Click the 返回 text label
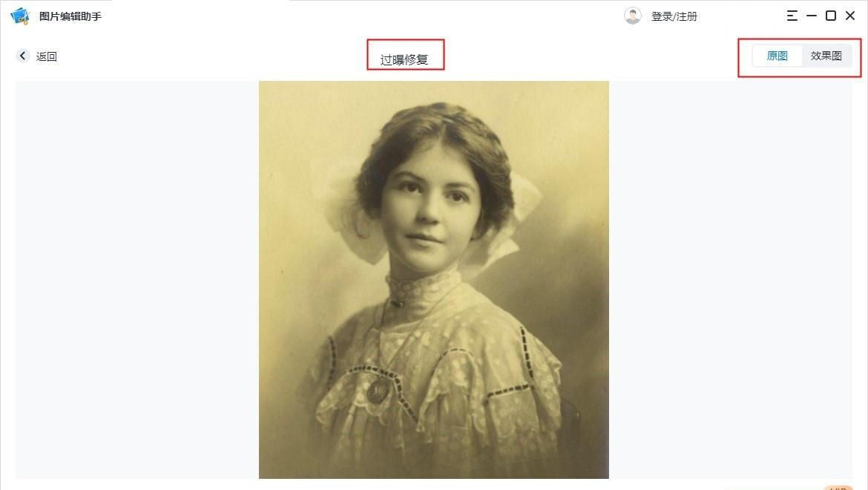 [47, 56]
